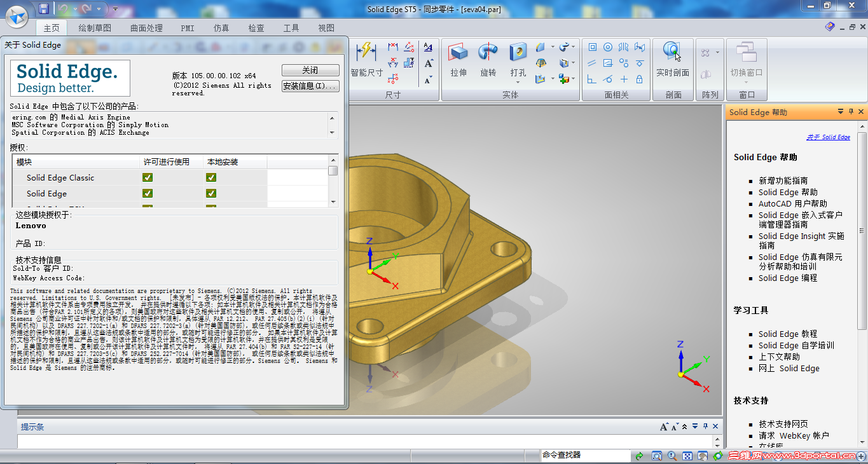Click the padlock rigid relate icon
The height and width of the screenshot is (464, 868).
coord(640,79)
